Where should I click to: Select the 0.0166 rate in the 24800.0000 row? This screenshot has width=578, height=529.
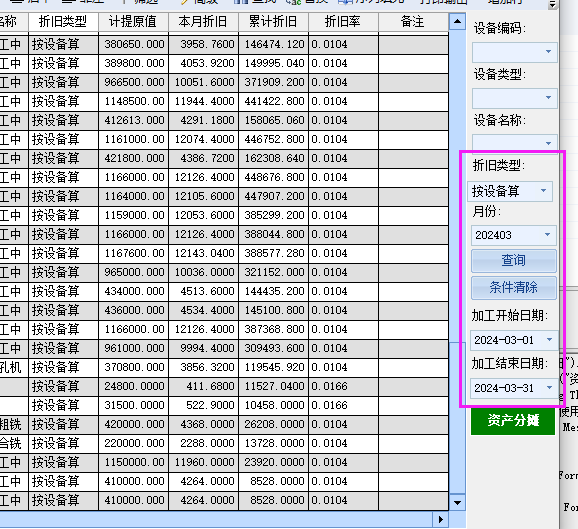coord(344,386)
